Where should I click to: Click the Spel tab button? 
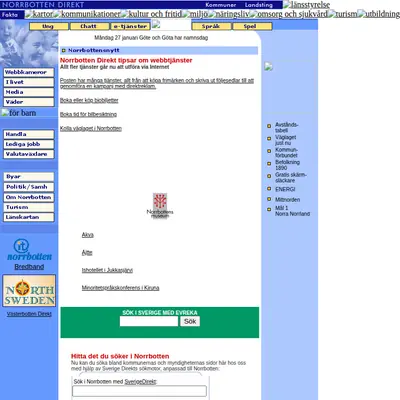pyautogui.click(x=252, y=26)
